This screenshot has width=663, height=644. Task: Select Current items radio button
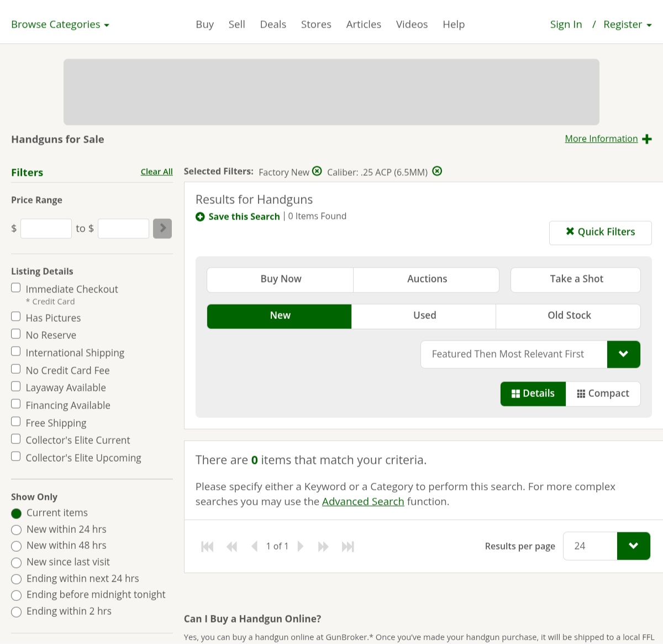point(17,514)
